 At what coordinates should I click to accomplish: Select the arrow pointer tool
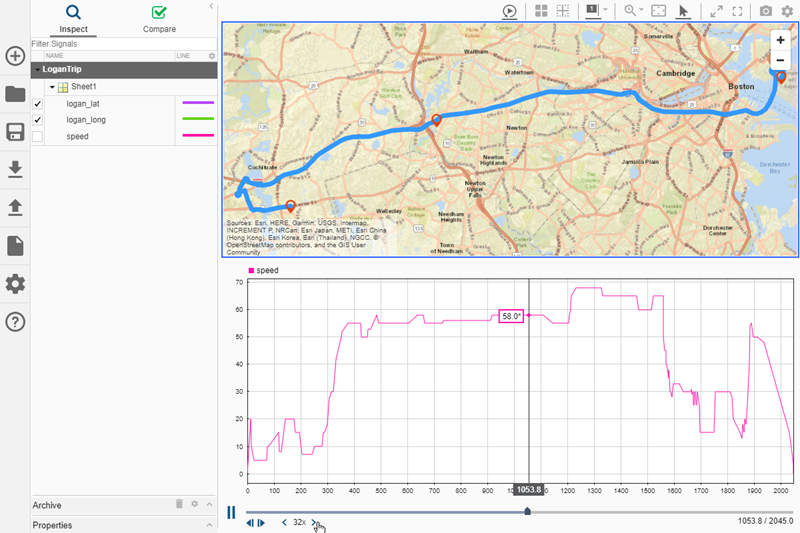coord(683,11)
